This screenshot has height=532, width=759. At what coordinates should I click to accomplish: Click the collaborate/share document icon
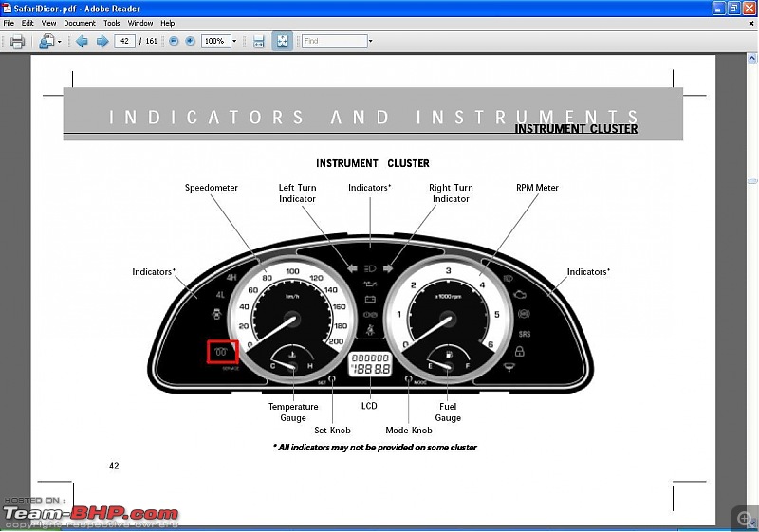click(x=46, y=42)
